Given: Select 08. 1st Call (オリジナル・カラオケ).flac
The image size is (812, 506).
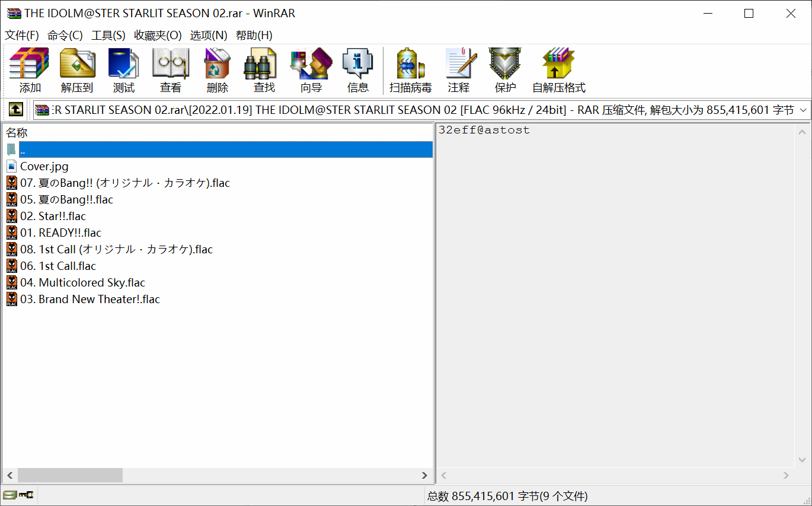Looking at the screenshot, I should (116, 249).
